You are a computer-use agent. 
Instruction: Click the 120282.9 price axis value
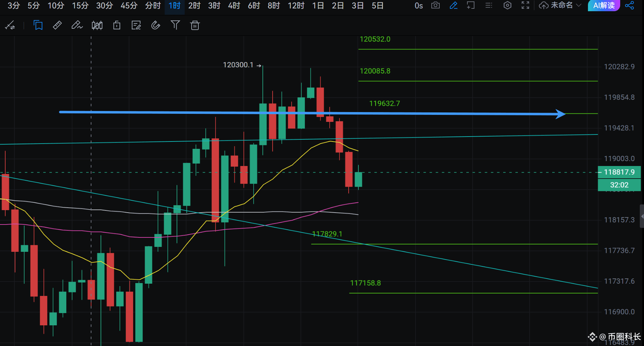tap(619, 67)
